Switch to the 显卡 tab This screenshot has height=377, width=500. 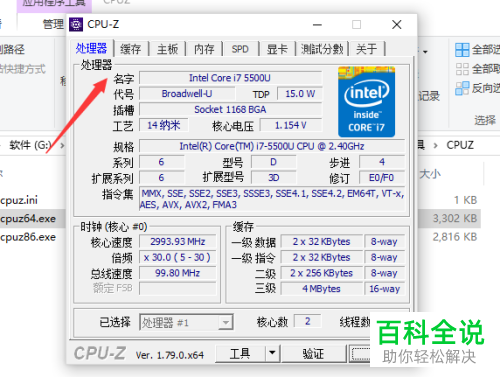(277, 49)
